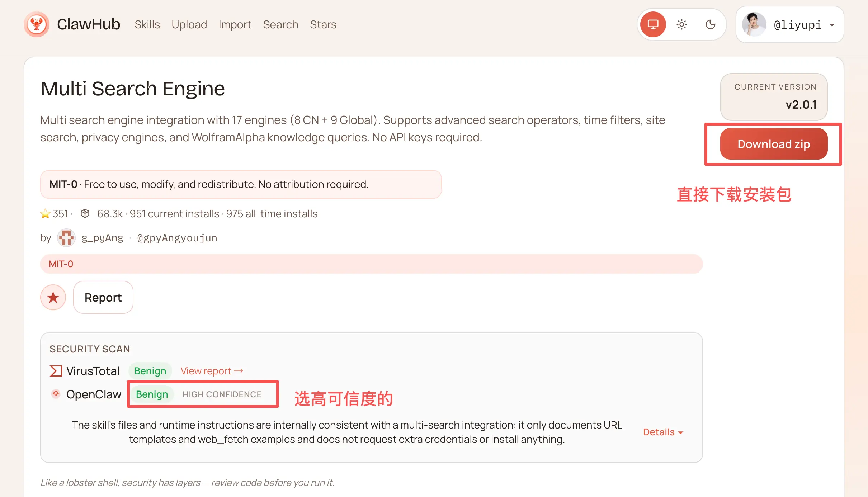Switch to system theme monitor icon

pos(653,24)
